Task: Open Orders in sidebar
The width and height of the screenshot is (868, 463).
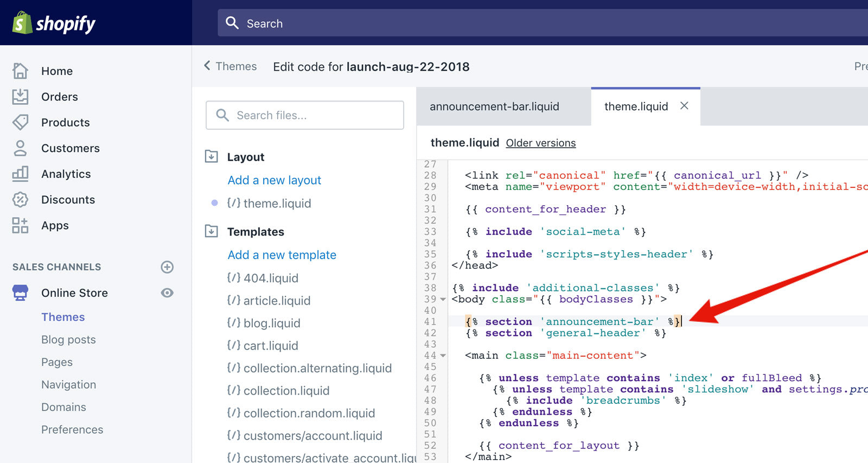Action: [x=60, y=97]
